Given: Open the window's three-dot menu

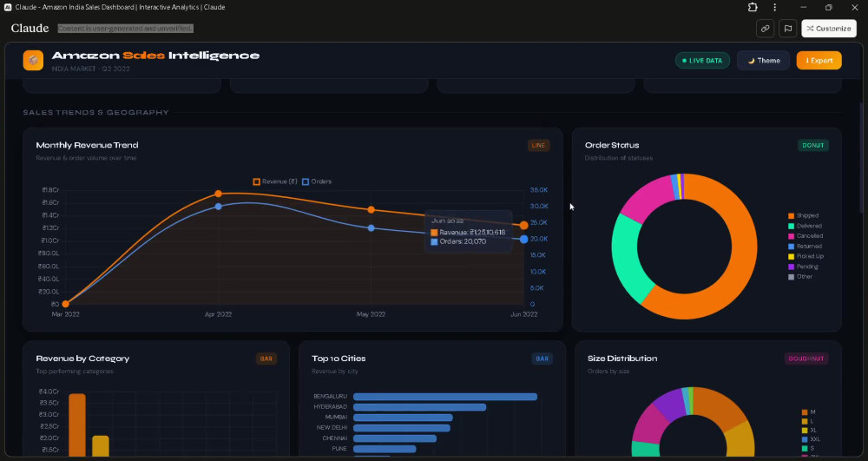Looking at the screenshot, I should tap(774, 7).
